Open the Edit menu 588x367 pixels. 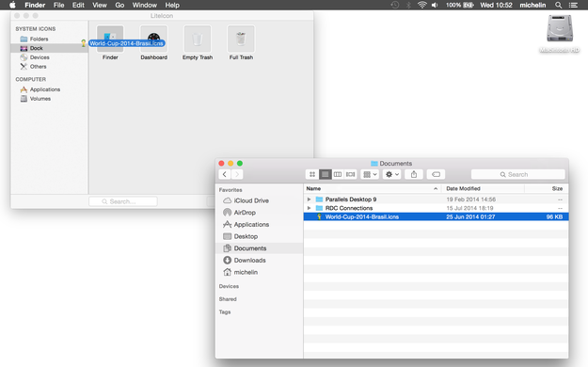coord(78,6)
